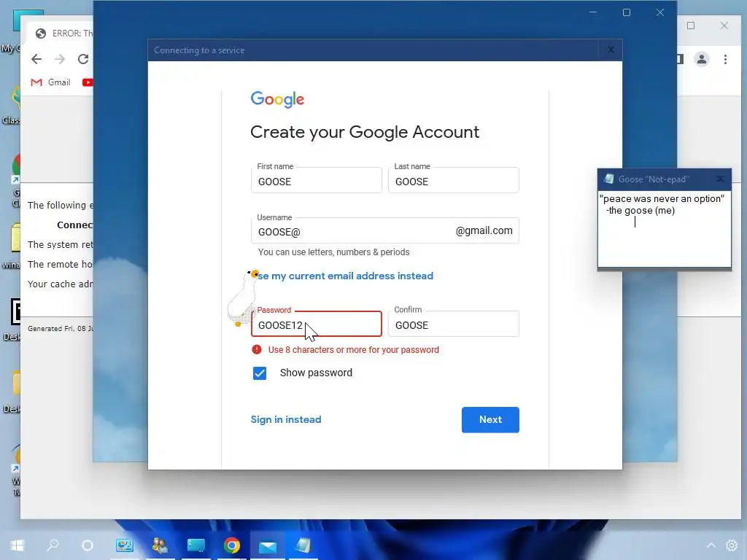This screenshot has width=747, height=560.
Task: Click the white goose character
Action: click(242, 297)
